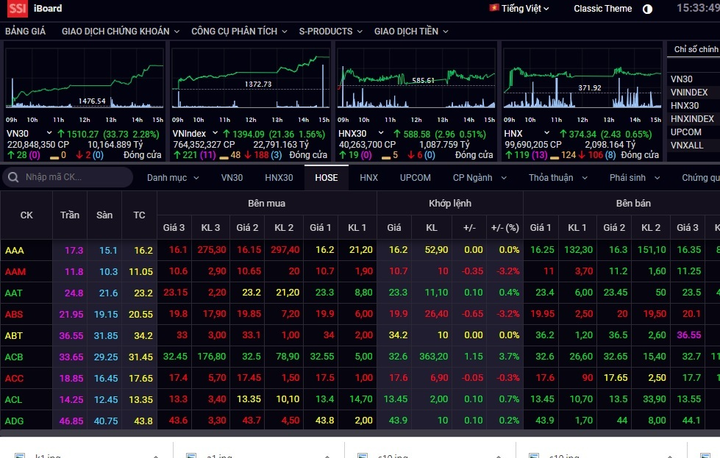
Task: Click ABT floor price 31.85
Action: tap(106, 335)
